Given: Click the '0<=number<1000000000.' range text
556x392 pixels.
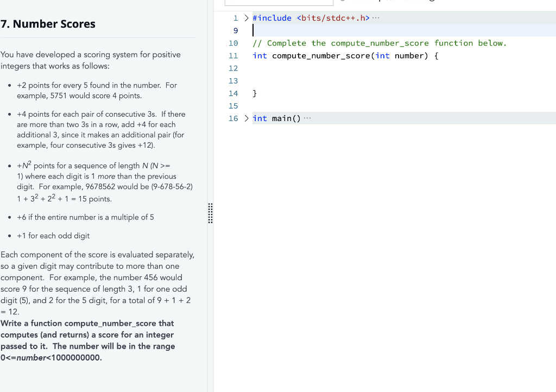Looking at the screenshot, I should click(x=51, y=358).
